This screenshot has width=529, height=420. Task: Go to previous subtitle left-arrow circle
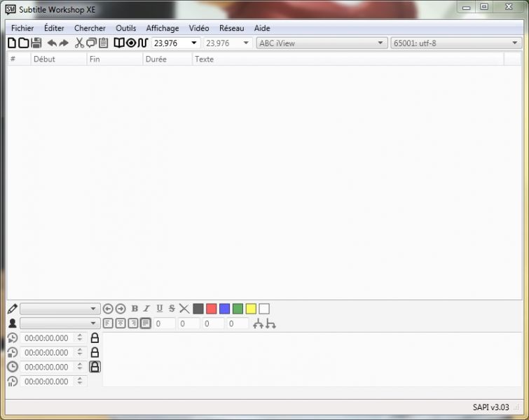[x=108, y=309]
